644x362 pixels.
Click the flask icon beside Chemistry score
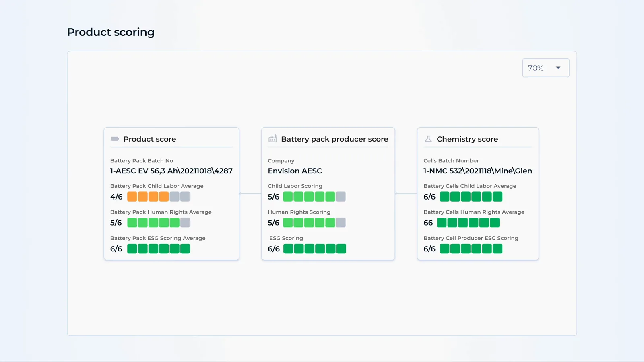tap(428, 139)
